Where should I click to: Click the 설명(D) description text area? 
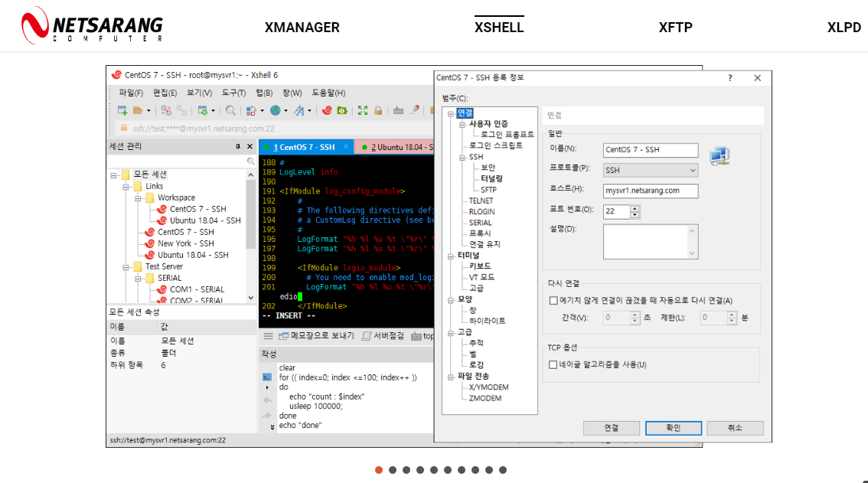point(651,242)
